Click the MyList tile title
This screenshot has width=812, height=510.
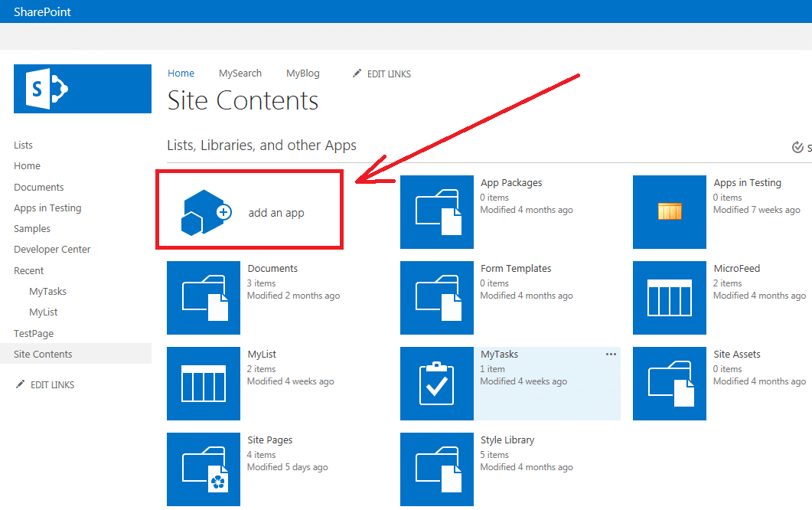point(262,355)
